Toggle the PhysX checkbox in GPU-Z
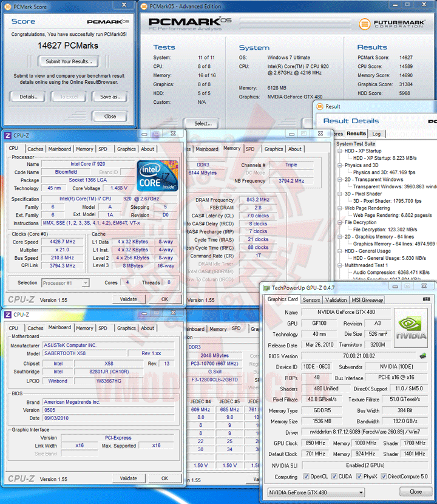Viewport: 437px width, 504px height. pyautogui.click(x=359, y=476)
